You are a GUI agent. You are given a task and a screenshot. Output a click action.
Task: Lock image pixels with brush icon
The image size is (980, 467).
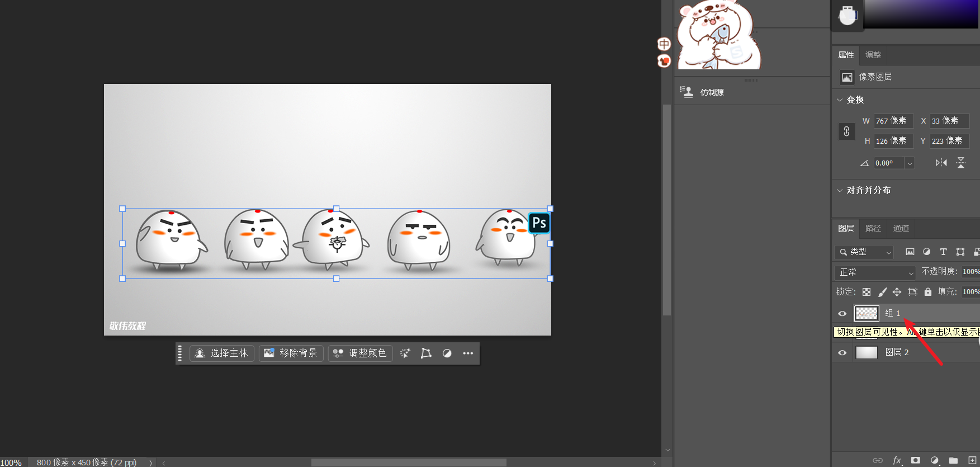pos(882,292)
